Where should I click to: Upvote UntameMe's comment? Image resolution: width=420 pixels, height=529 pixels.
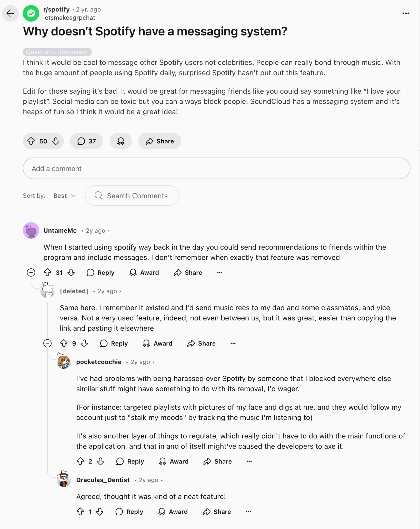pos(47,272)
